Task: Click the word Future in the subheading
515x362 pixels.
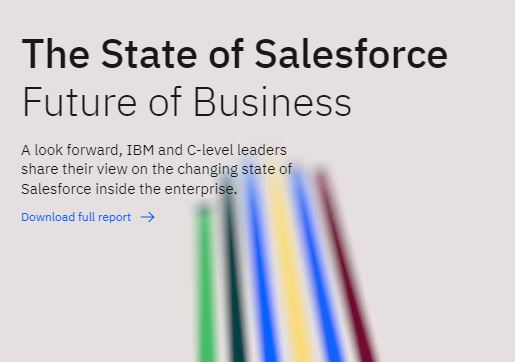Action: [79, 101]
